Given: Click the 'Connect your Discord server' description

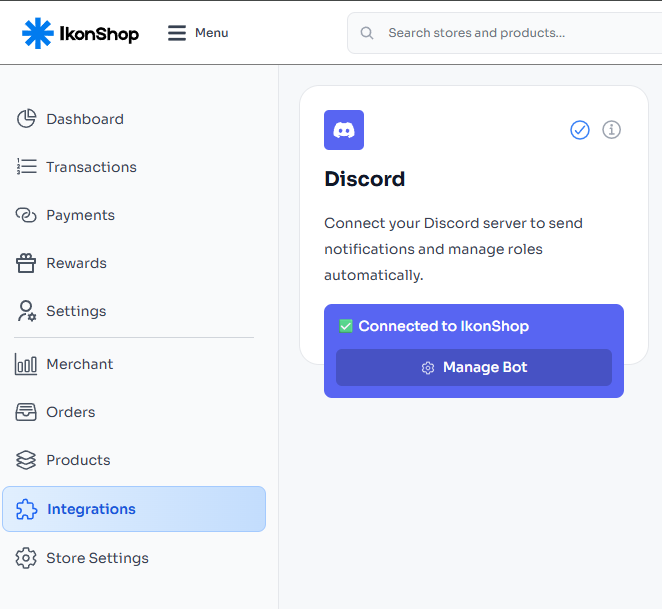Looking at the screenshot, I should point(453,249).
